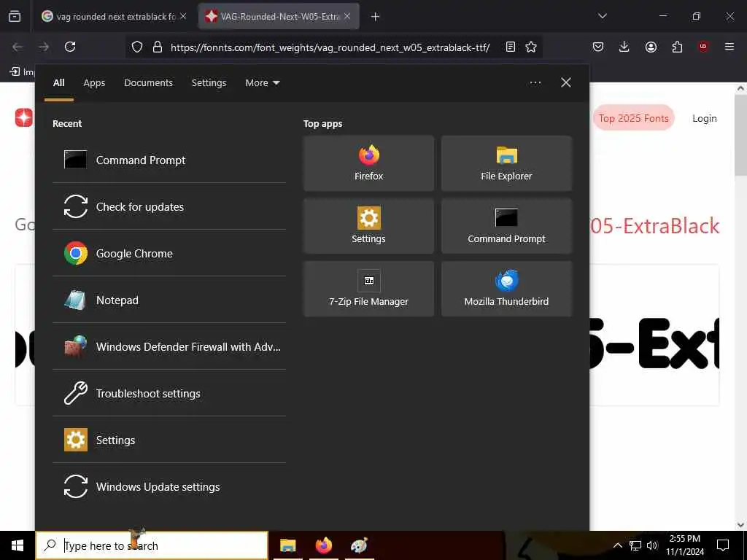Screen dimensions: 747x560
Task: Open Firefox View tab overview
Action: pos(15,17)
